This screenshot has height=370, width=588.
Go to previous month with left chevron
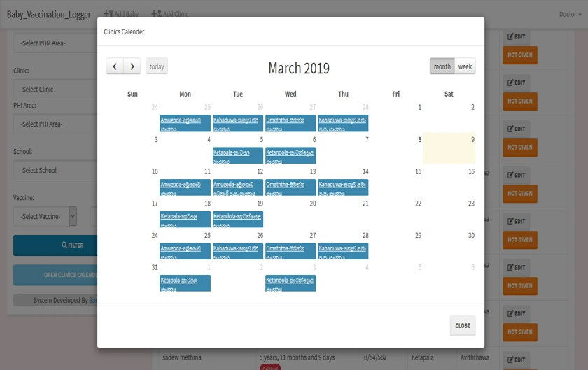[x=115, y=66]
